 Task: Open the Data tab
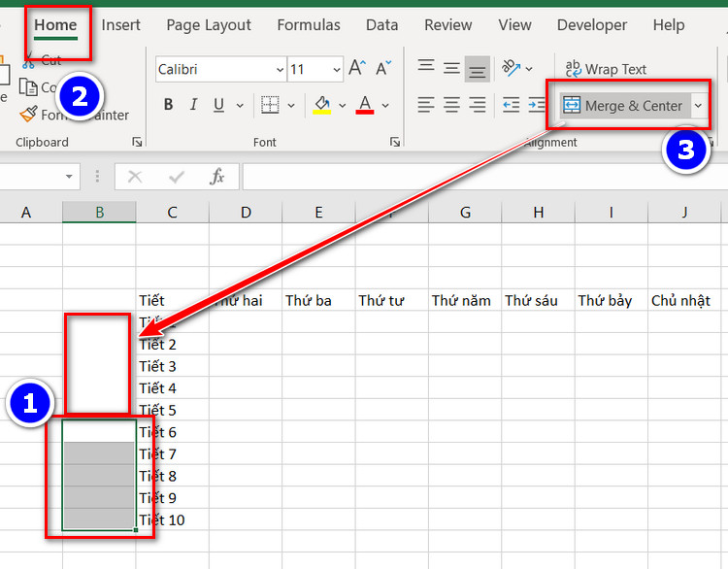coord(382,24)
